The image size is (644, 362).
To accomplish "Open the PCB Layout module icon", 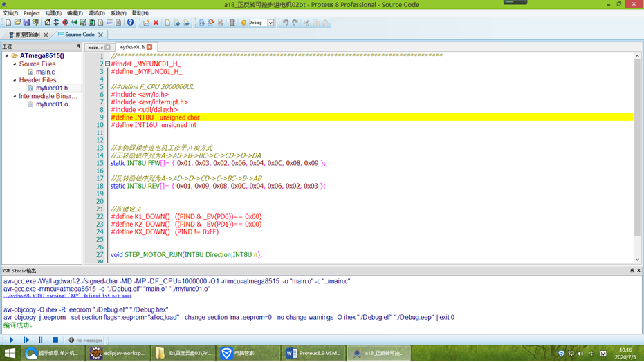I will point(65,23).
